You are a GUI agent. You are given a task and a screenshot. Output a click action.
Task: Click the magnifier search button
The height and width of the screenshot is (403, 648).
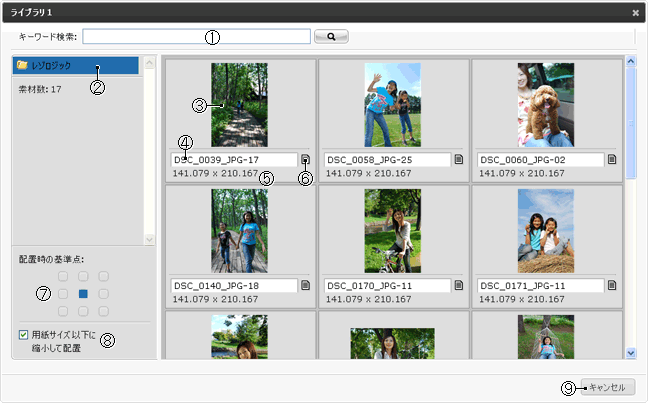(x=331, y=37)
